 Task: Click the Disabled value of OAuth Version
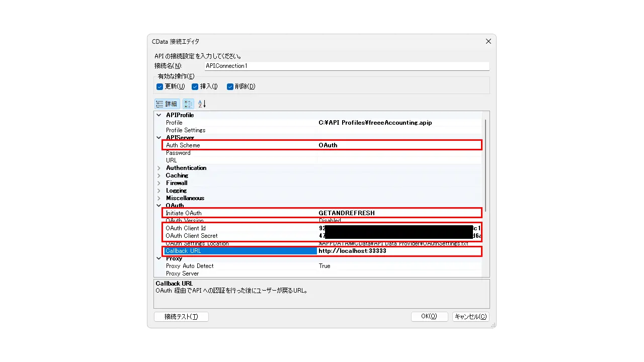330,221
